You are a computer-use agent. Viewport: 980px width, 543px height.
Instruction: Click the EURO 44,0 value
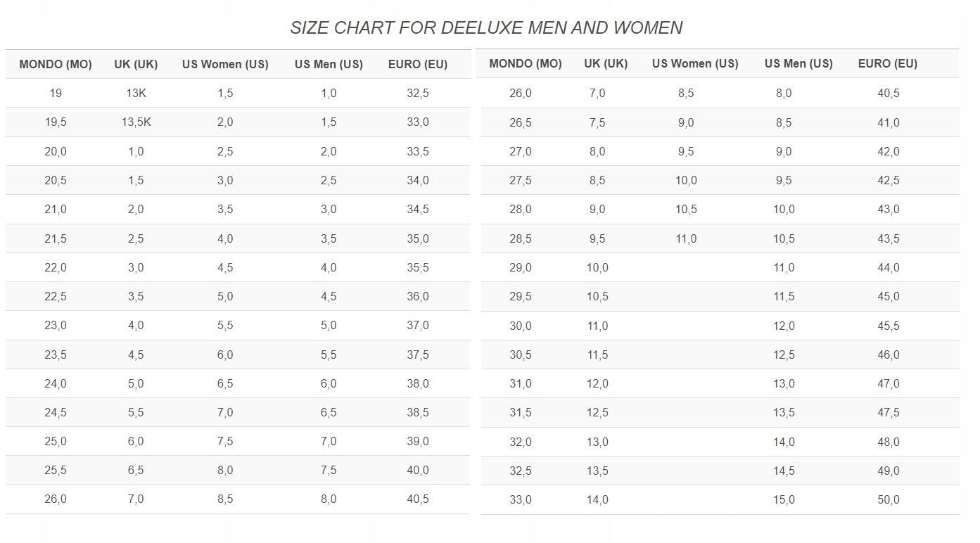click(888, 268)
